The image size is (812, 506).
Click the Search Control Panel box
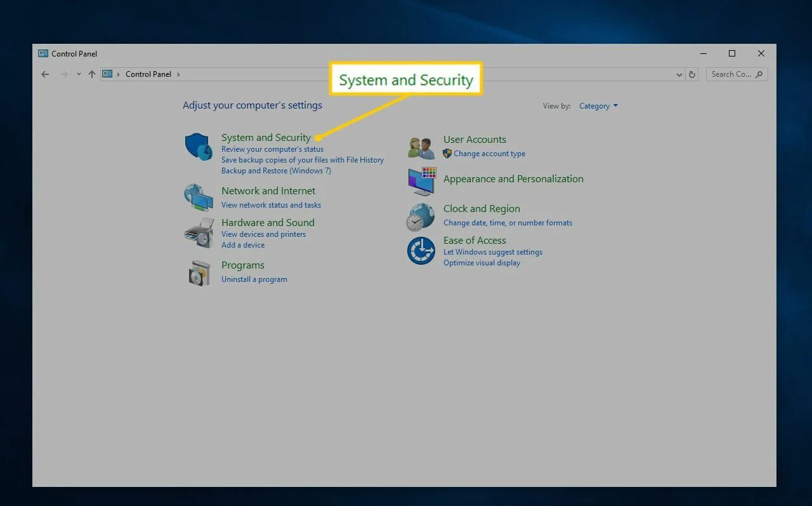pyautogui.click(x=737, y=74)
